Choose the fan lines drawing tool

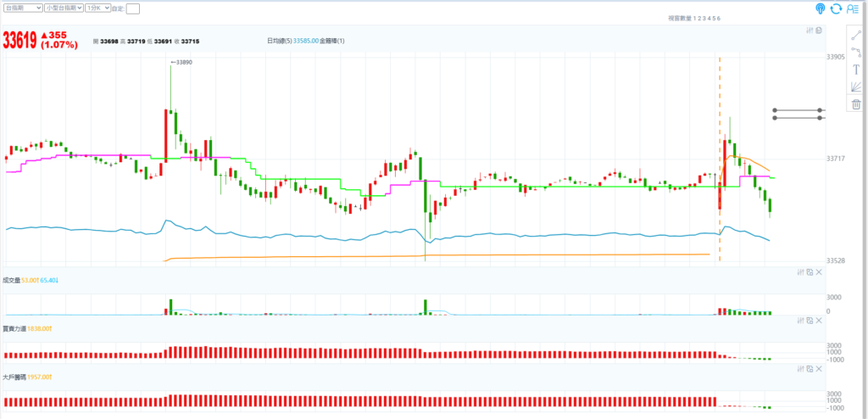855,87
